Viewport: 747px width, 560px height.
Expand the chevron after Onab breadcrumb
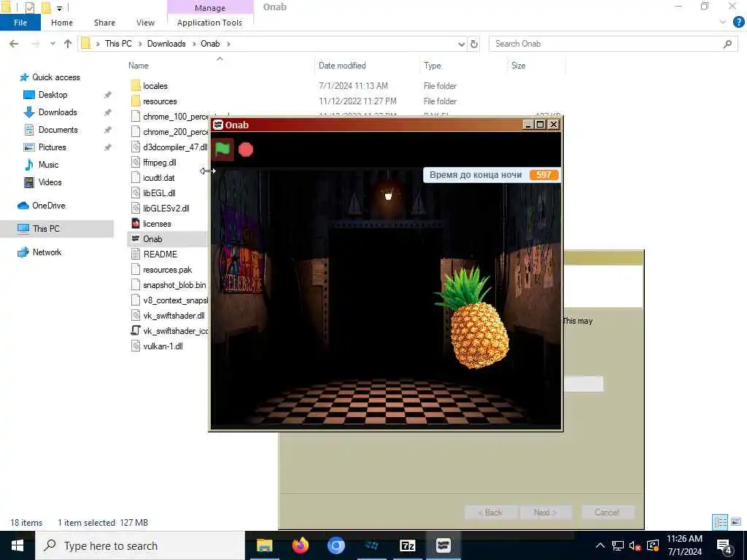(228, 44)
